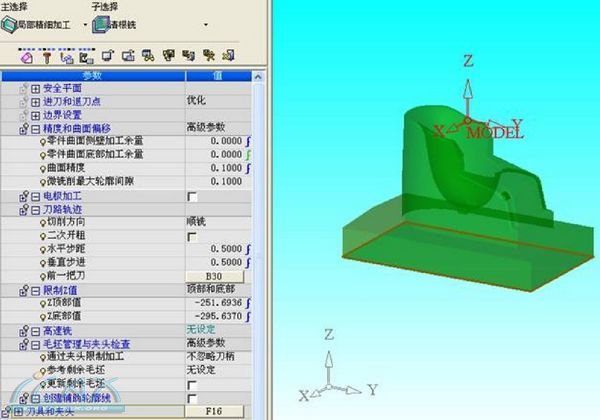Toggle the 二次开粗 checkbox
Viewport: 600px width, 420px height.
(x=192, y=236)
